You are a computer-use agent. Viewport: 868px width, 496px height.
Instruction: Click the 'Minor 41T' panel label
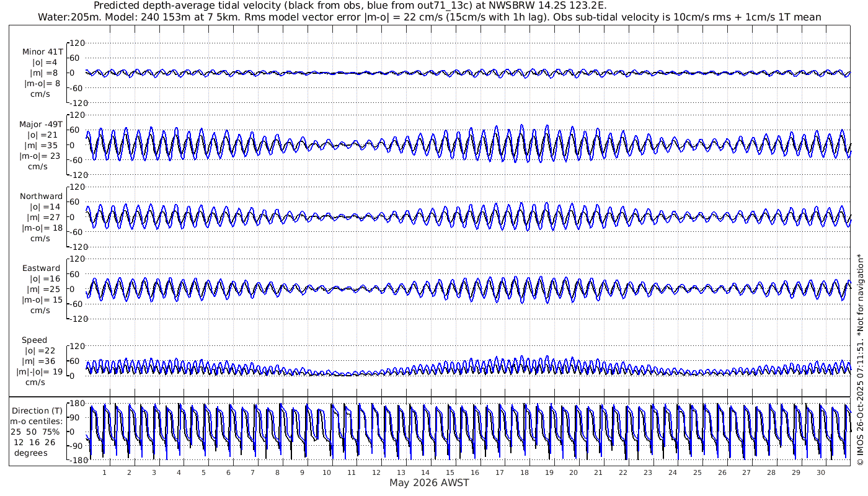pos(42,52)
